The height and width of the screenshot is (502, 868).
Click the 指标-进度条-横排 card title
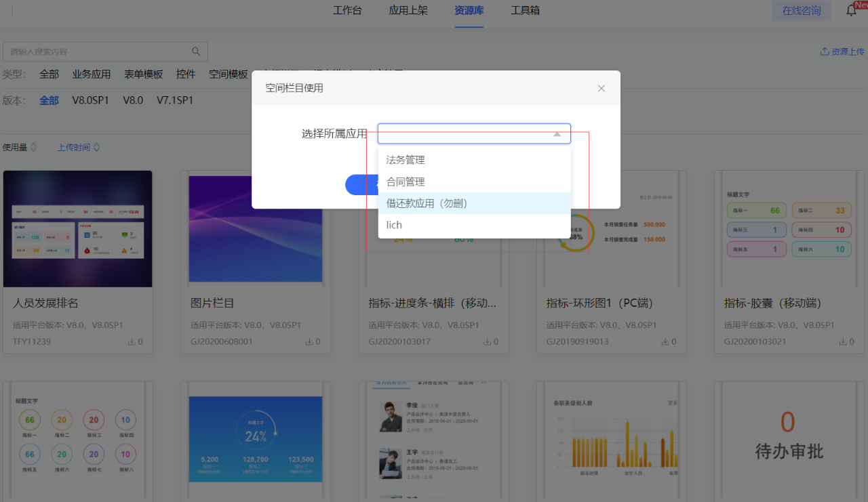pos(433,303)
